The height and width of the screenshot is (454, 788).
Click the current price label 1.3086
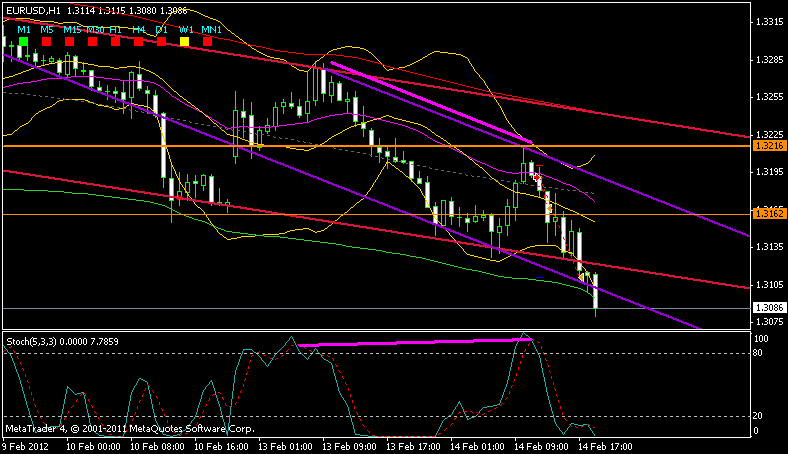(x=769, y=308)
